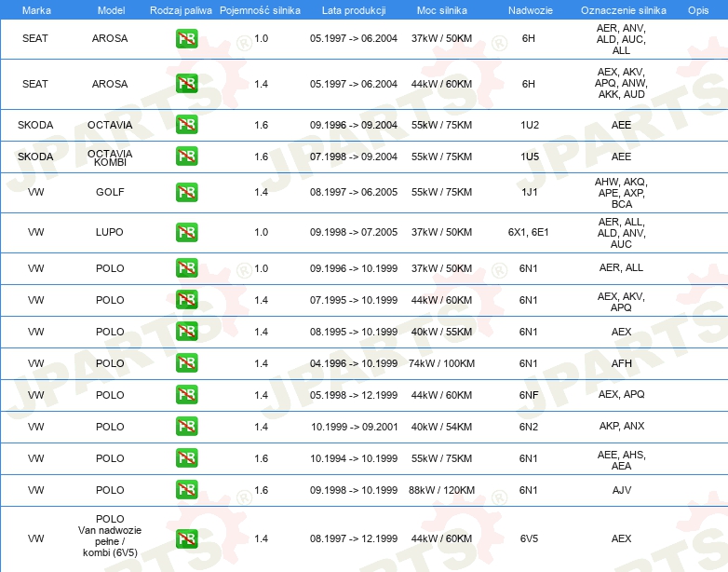Click the body code 1U2
728x572 pixels.
pyautogui.click(x=530, y=125)
